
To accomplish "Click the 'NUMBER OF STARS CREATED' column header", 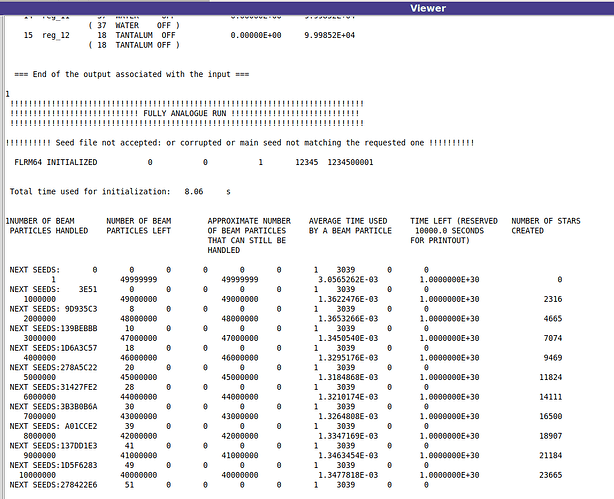I will pos(546,226).
